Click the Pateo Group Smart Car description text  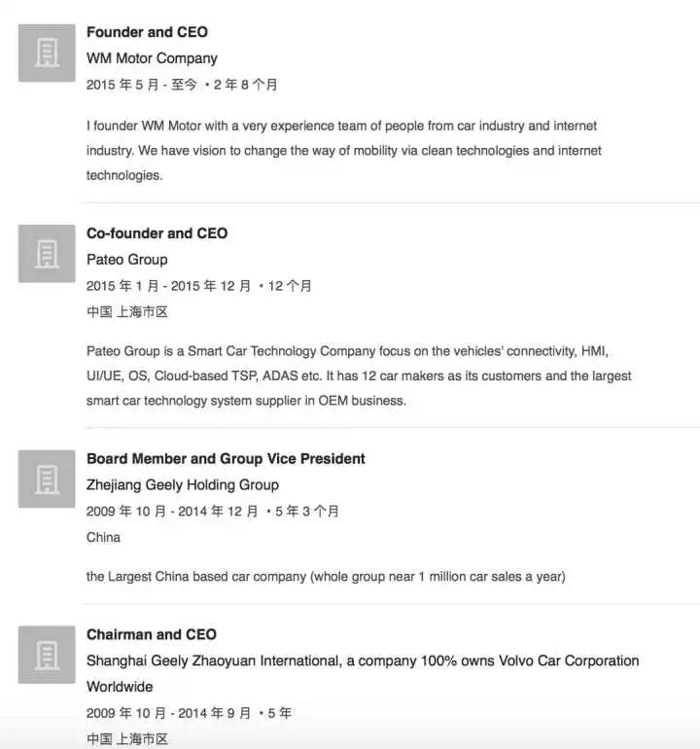pyautogui.click(x=359, y=375)
